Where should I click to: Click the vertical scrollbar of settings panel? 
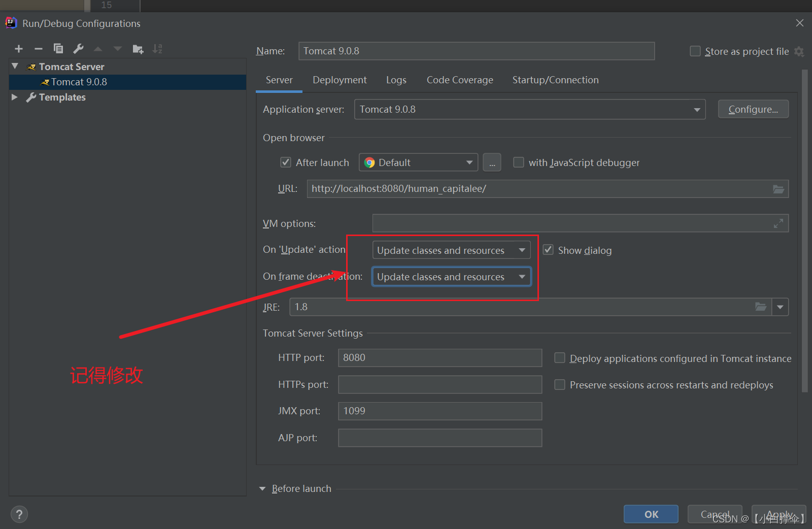804,231
